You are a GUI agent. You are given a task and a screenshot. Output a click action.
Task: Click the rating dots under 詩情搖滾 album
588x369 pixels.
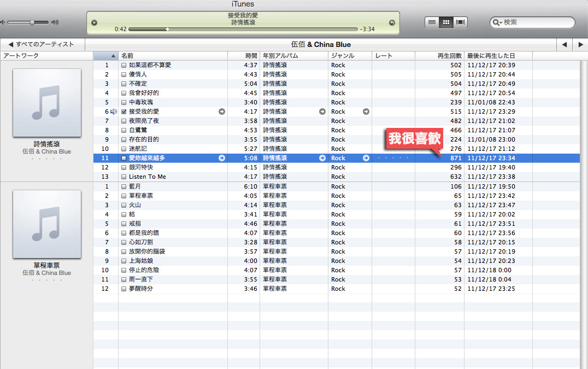tap(46, 159)
